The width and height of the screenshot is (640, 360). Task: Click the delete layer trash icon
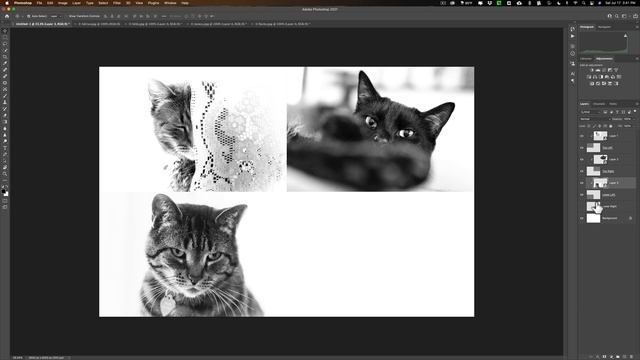pyautogui.click(x=631, y=357)
